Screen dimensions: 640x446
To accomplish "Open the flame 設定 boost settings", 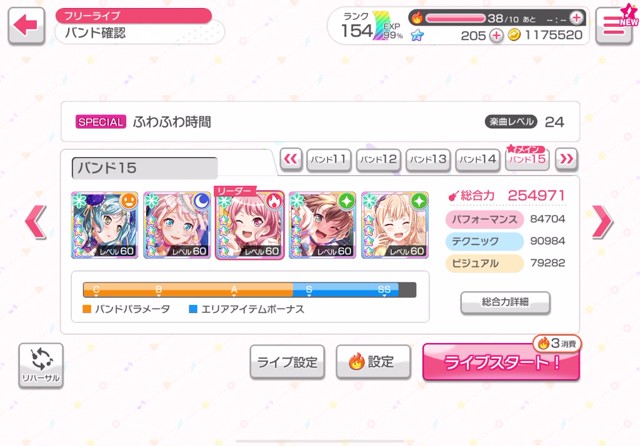I will tap(373, 362).
